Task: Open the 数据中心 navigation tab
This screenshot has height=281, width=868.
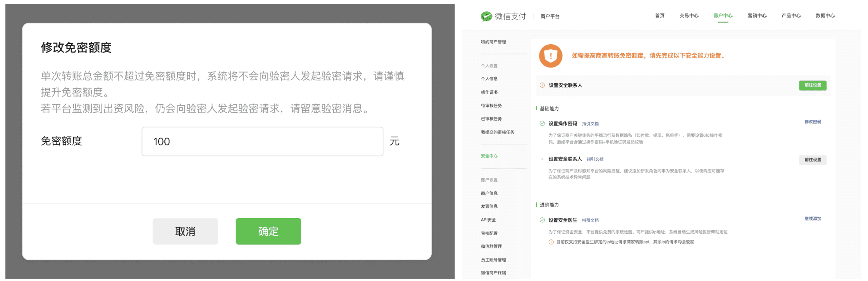Action: [x=825, y=16]
